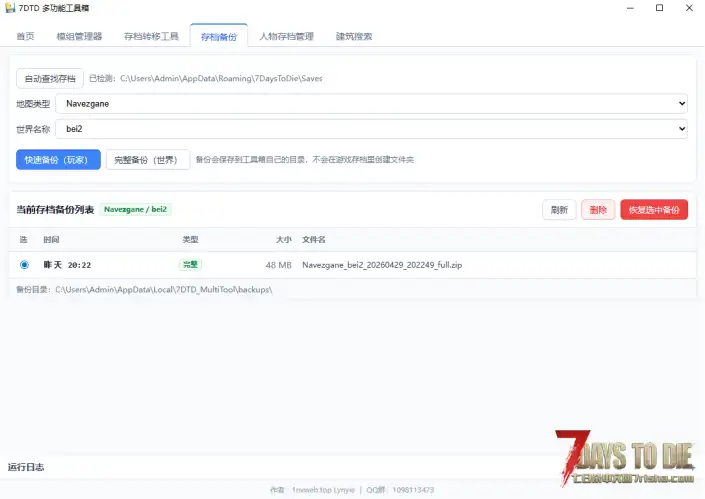705x499 pixels.
Task: Click author text 1mweb.top Lynyie
Action: [x=323, y=490]
